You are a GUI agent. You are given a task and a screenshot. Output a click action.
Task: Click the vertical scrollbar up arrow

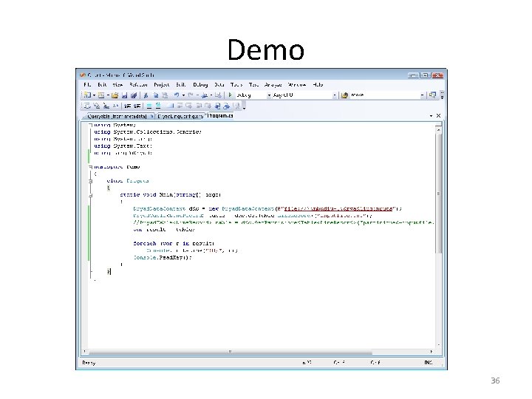438,130
